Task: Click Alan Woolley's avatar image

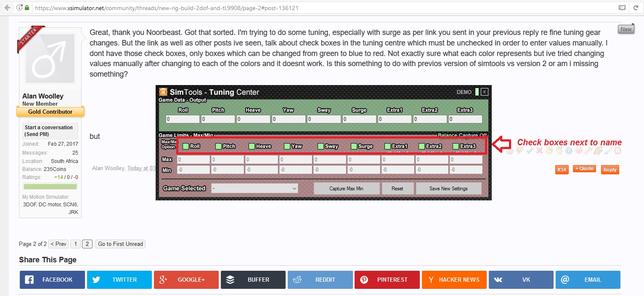Action: (50, 59)
